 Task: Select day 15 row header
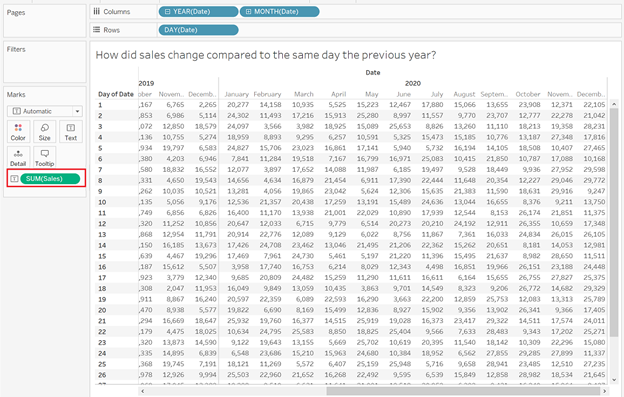pos(102,256)
